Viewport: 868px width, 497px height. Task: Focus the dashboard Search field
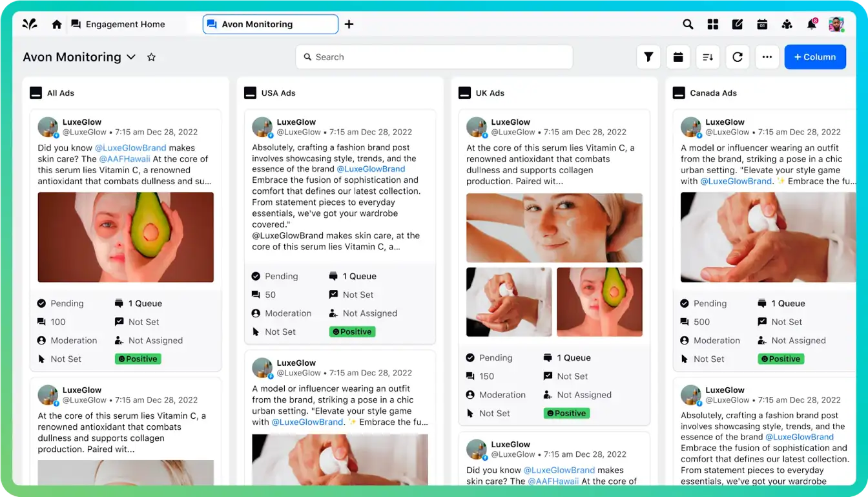click(x=434, y=57)
